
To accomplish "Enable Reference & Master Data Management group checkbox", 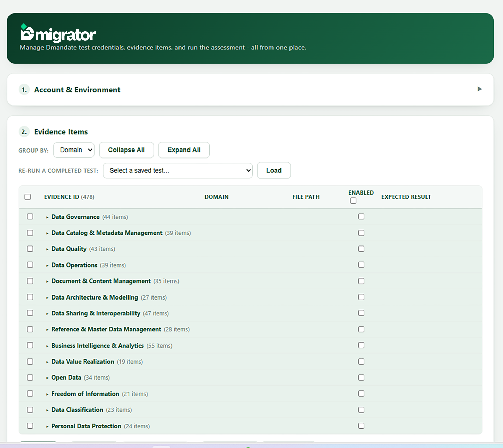I will (361, 329).
